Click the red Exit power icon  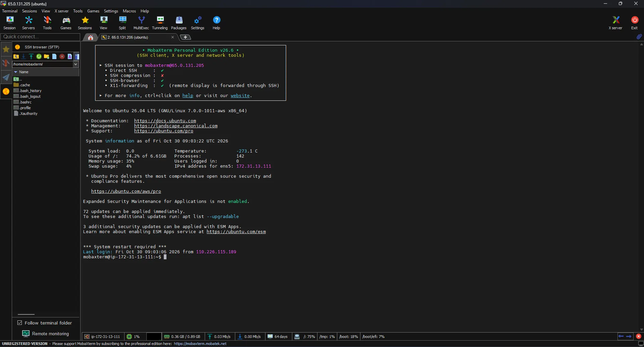point(635,23)
